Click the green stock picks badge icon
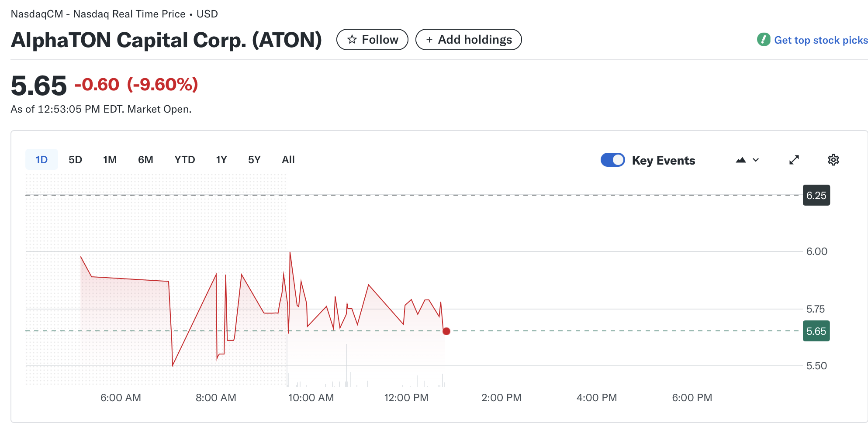The image size is (868, 423). (763, 40)
